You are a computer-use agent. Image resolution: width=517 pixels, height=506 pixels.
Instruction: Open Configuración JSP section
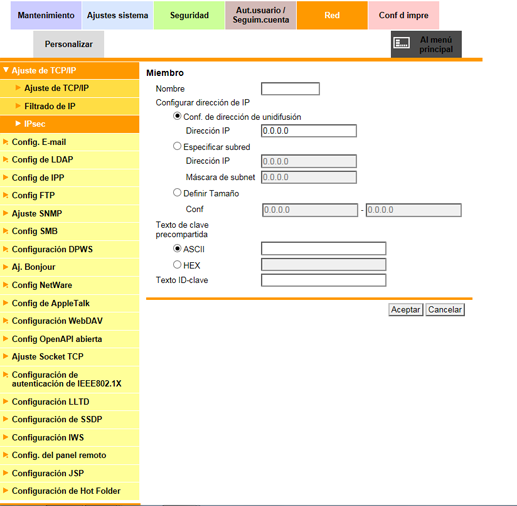click(70, 473)
